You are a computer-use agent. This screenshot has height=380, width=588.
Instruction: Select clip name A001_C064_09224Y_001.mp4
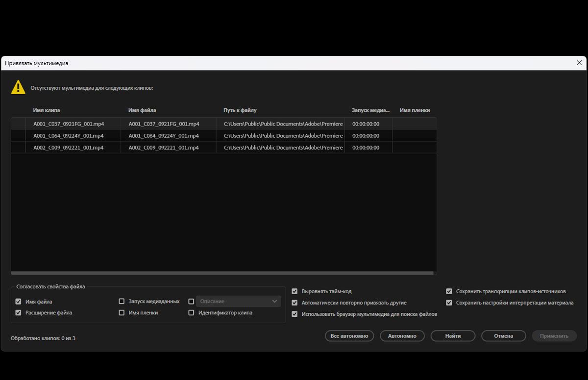pyautogui.click(x=69, y=135)
